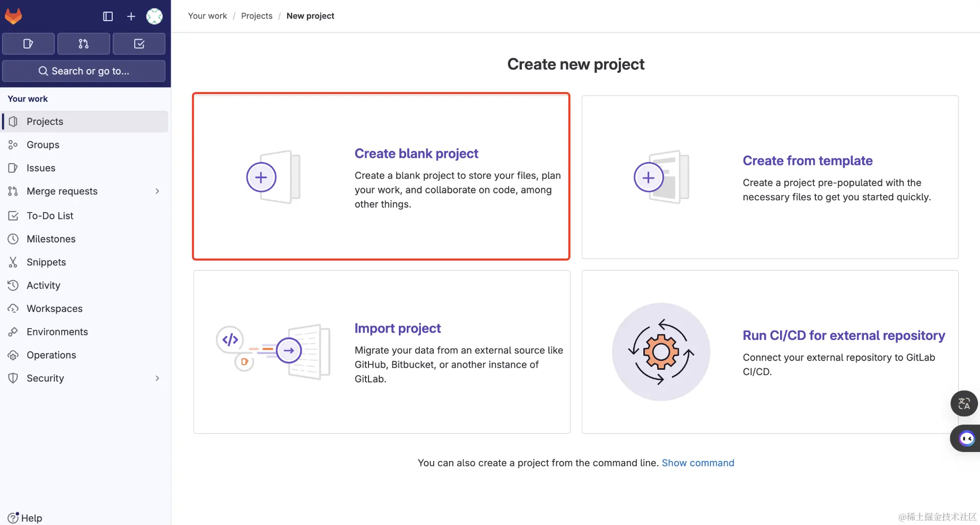Image resolution: width=980 pixels, height=525 pixels.
Task: Click the GitLab fox logo
Action: tap(13, 16)
